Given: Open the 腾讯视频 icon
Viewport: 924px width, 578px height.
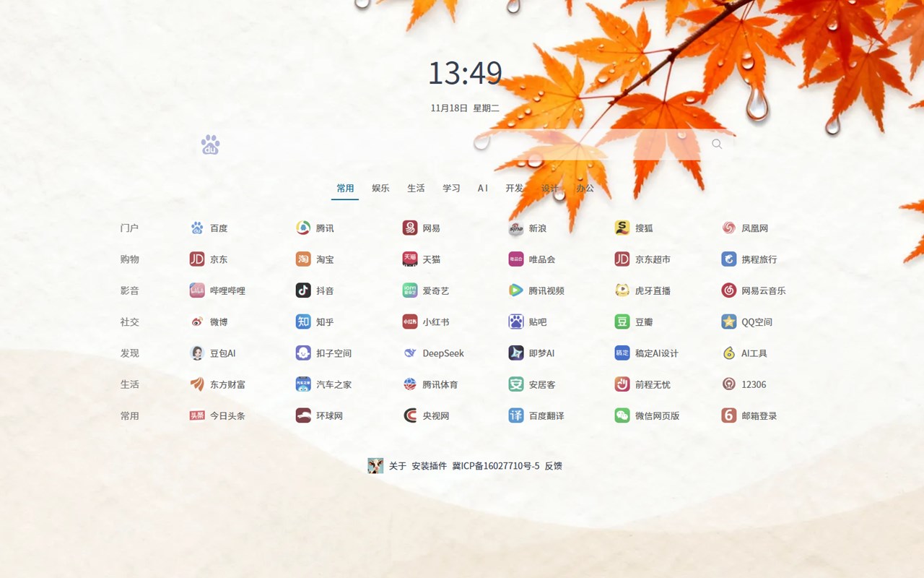Looking at the screenshot, I should point(516,290).
